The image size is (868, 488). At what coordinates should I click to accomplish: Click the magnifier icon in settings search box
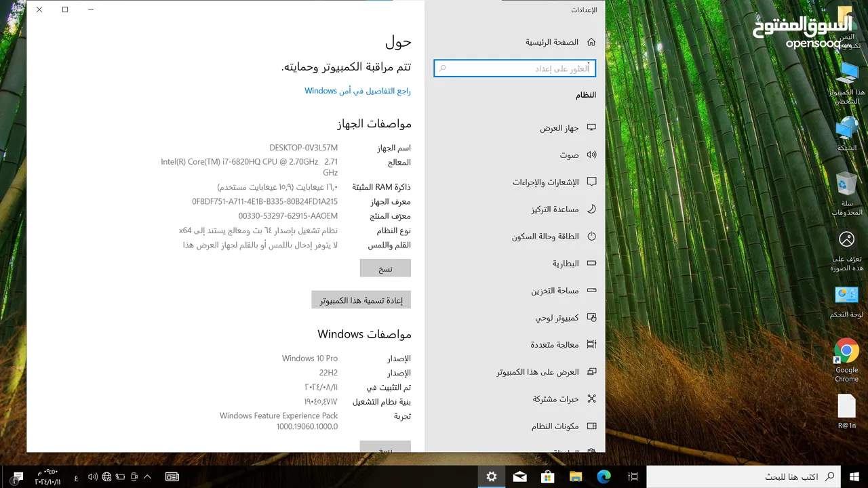[x=443, y=68]
